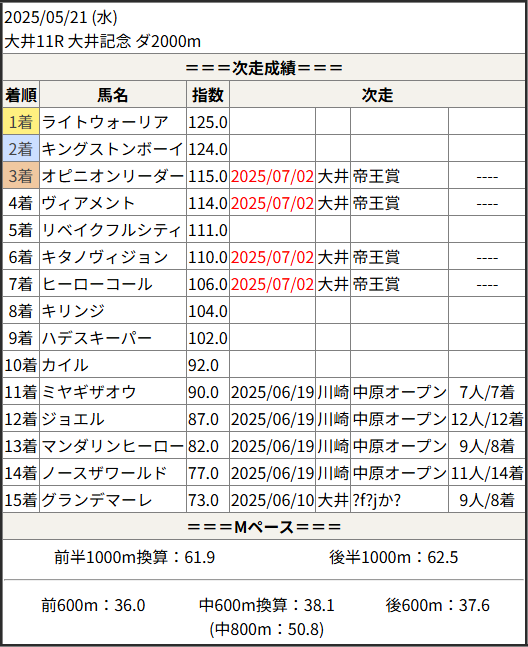Click horse name ライトウォーリア
The height and width of the screenshot is (647, 528).
point(105,122)
